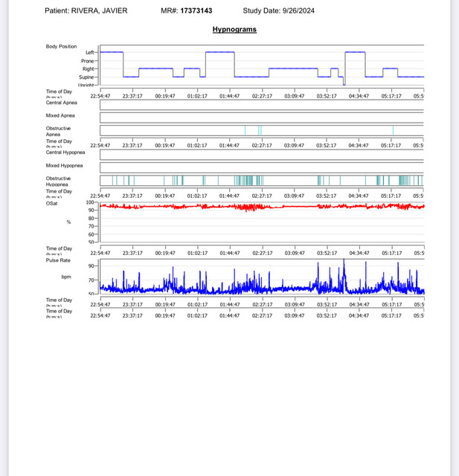This screenshot has height=476, width=459.
Task: Click the bpm unit label
Action: click(x=66, y=277)
